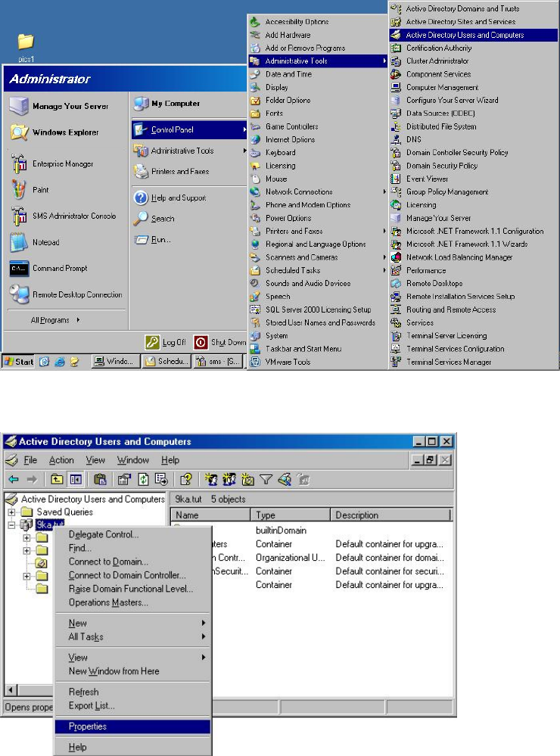Click the Up one level toolbar icon

coord(57,479)
